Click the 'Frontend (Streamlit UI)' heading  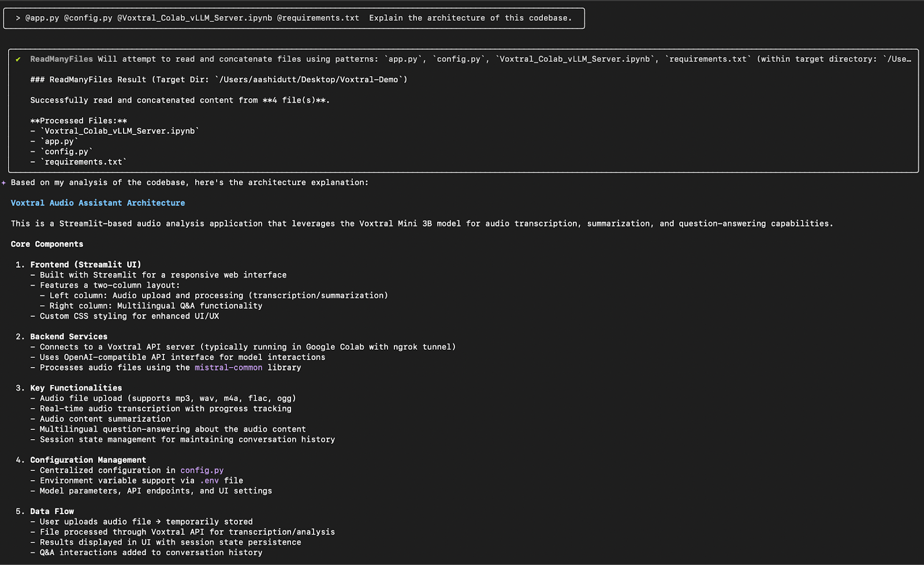pos(85,265)
